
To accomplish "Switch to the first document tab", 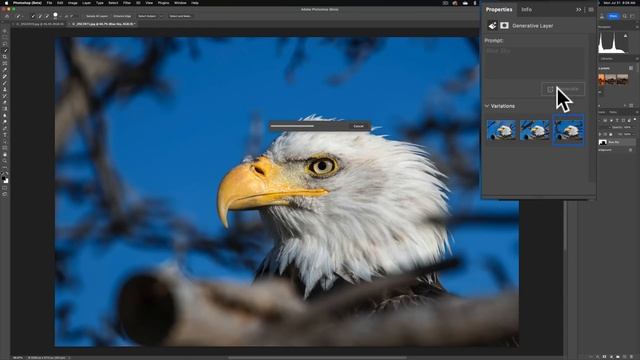I will [x=40, y=24].
